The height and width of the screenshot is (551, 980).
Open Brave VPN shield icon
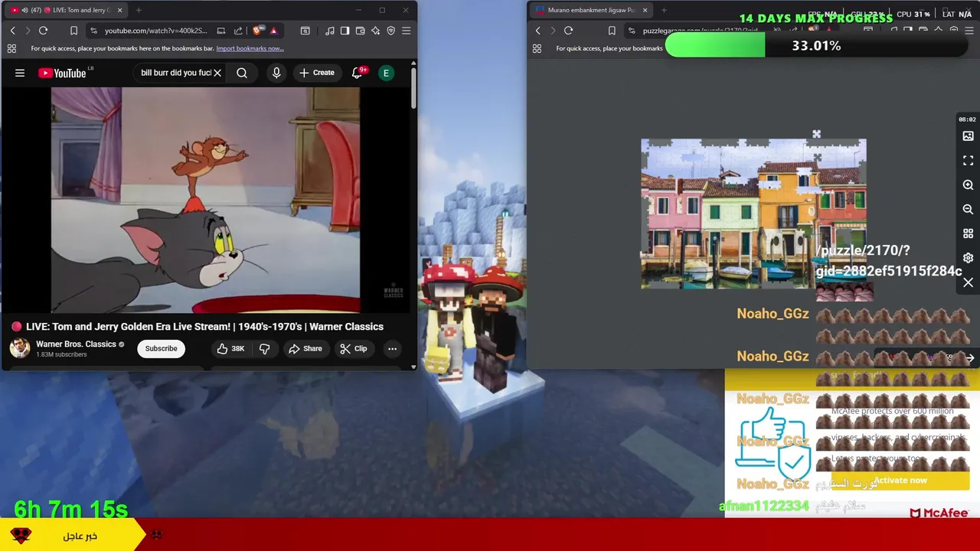click(x=390, y=31)
